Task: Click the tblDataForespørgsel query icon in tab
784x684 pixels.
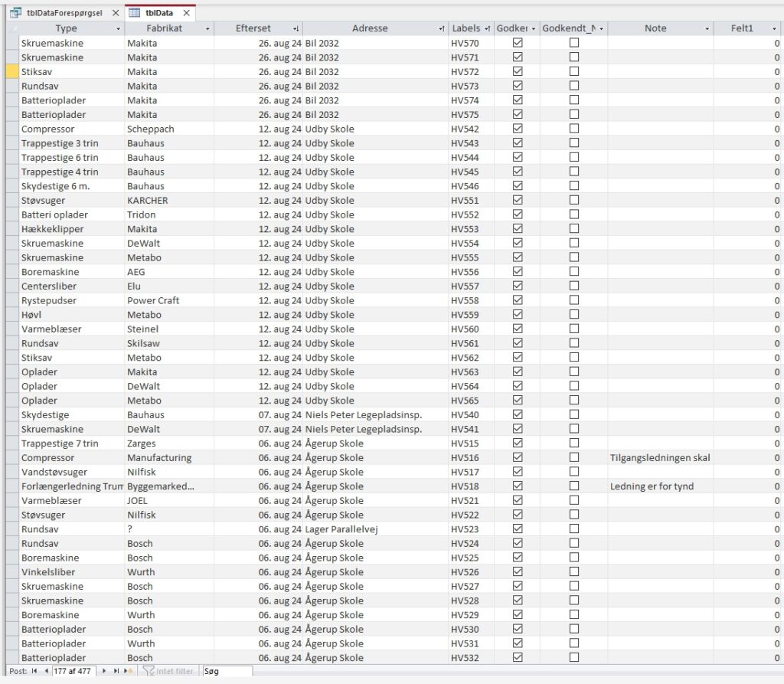Action: pos(16,13)
